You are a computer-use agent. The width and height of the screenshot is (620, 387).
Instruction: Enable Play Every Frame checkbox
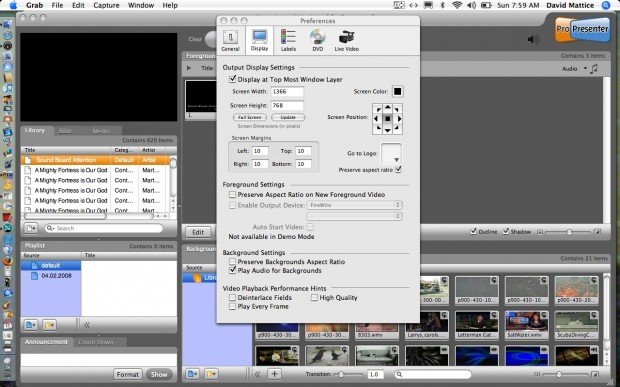coord(232,306)
